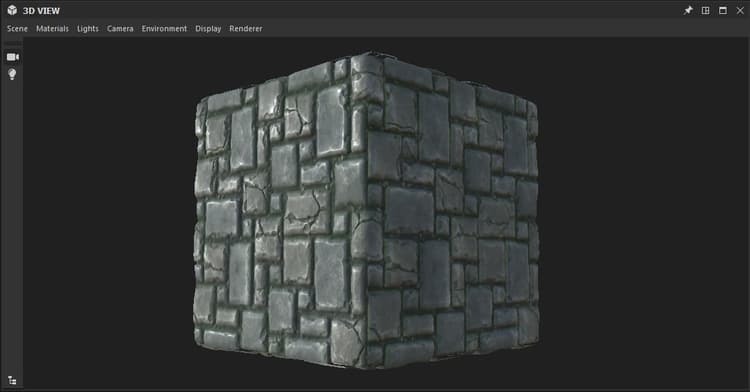Open the Display menu
Screen dimensions: 750x392
(x=208, y=29)
